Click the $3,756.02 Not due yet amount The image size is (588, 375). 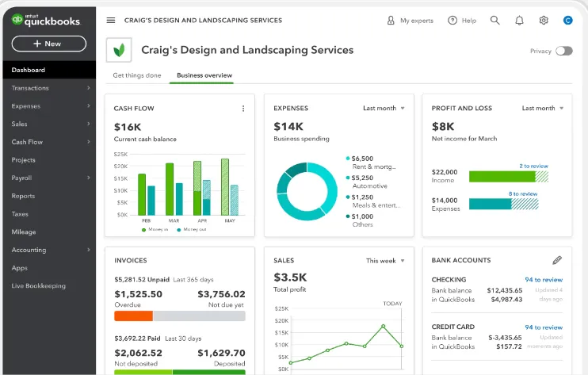(221, 294)
